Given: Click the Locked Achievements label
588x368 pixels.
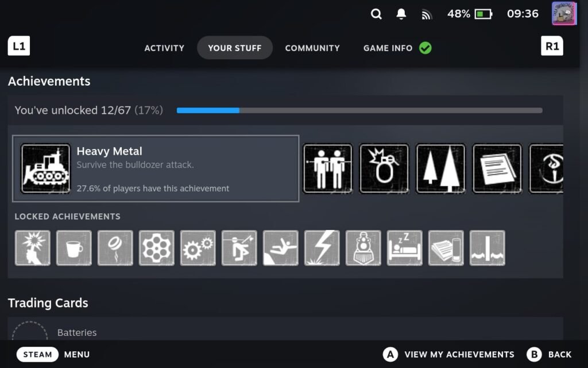Looking at the screenshot, I should [x=68, y=217].
